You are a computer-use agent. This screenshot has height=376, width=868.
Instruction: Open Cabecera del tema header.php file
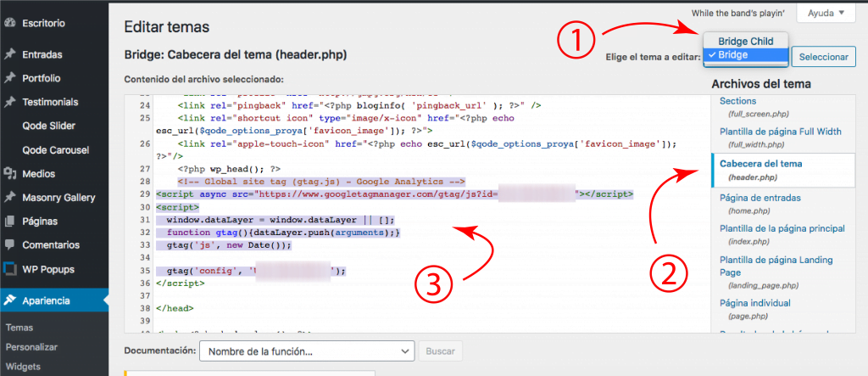[782, 171]
